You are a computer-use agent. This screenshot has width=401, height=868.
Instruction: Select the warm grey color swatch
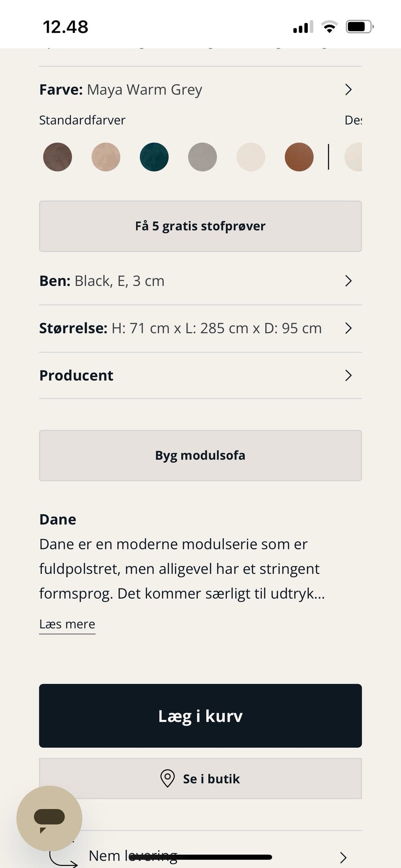tap(203, 157)
